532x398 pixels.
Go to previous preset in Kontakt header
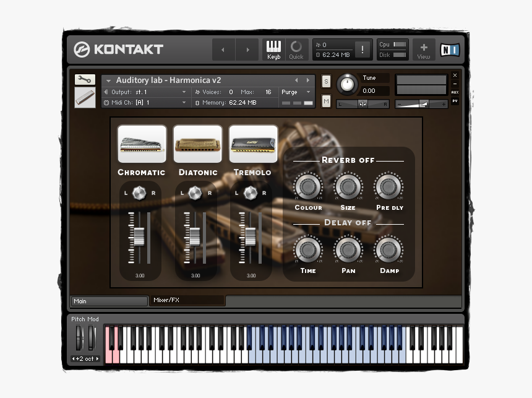point(223,50)
